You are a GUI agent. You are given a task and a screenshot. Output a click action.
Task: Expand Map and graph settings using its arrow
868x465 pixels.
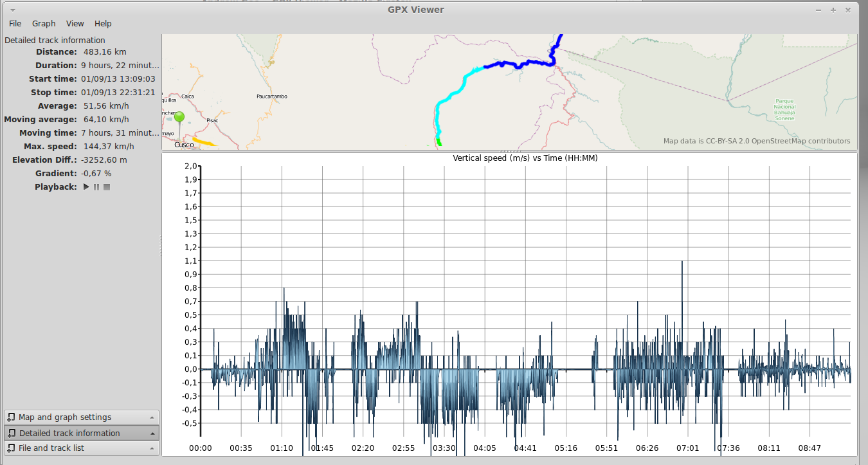152,417
